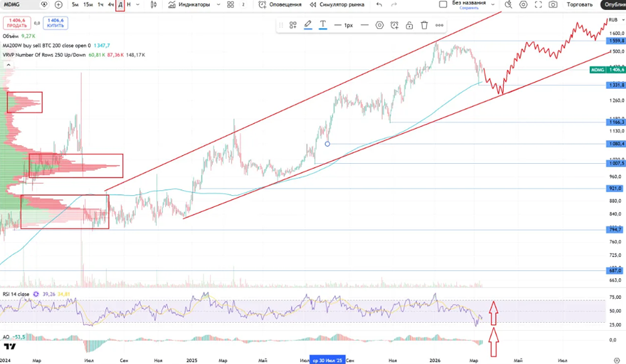Click the layout setup square icon
The image size is (626, 364).
point(443,4)
